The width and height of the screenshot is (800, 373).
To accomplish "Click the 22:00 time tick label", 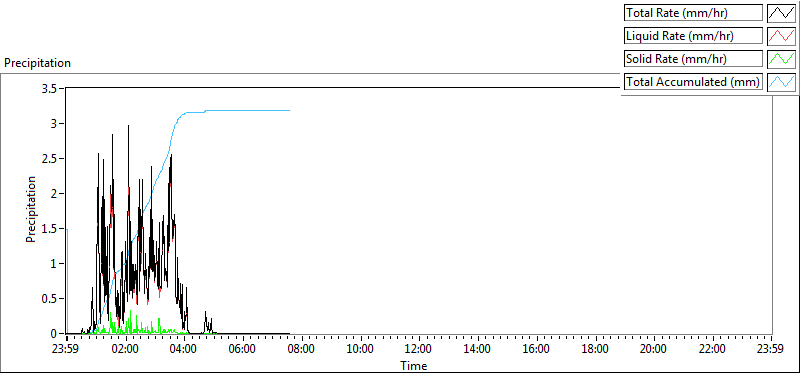I will [712, 350].
